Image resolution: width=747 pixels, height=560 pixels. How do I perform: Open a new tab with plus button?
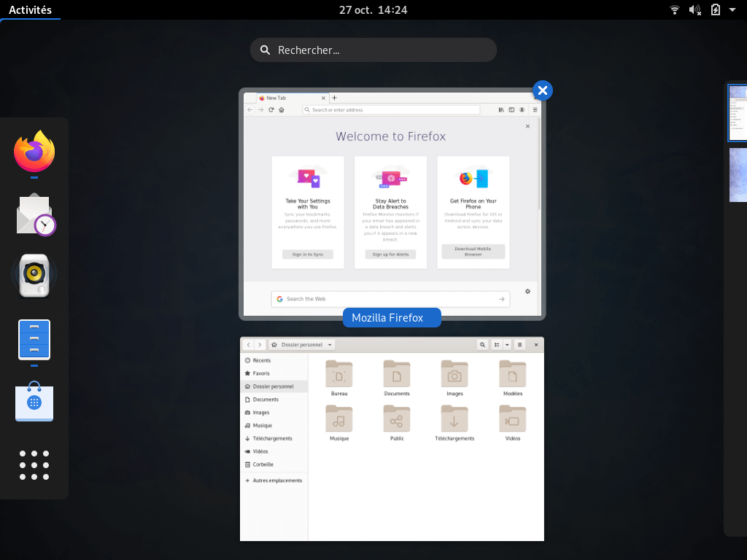coord(334,98)
